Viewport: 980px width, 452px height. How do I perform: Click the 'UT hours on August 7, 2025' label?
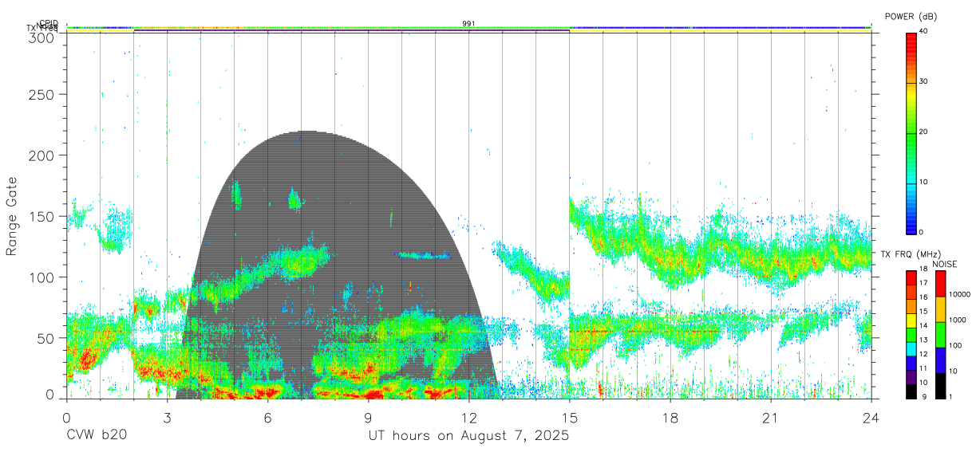click(468, 436)
